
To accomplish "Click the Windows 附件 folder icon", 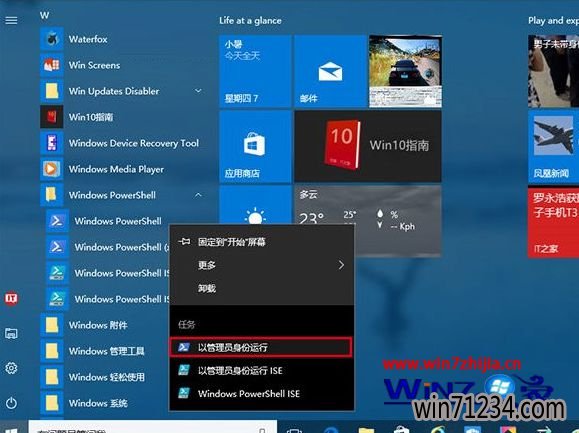I will pyautogui.click(x=52, y=325).
